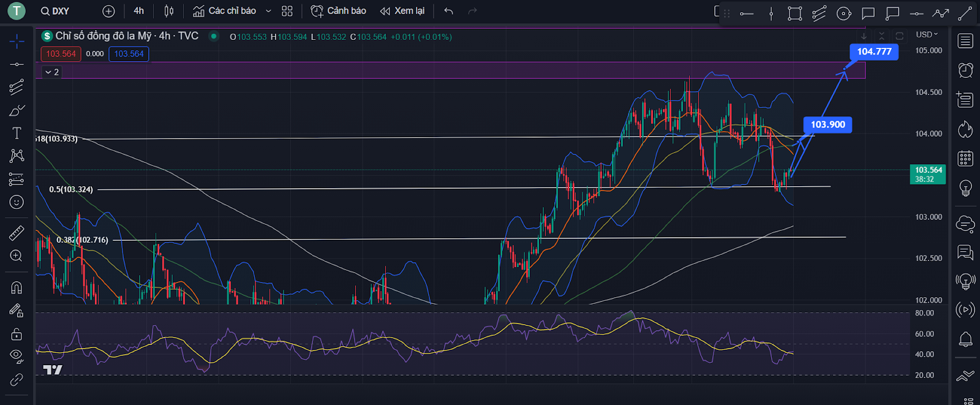980x405 pixels.
Task: Click the Xem lại replay button
Action: (402, 11)
